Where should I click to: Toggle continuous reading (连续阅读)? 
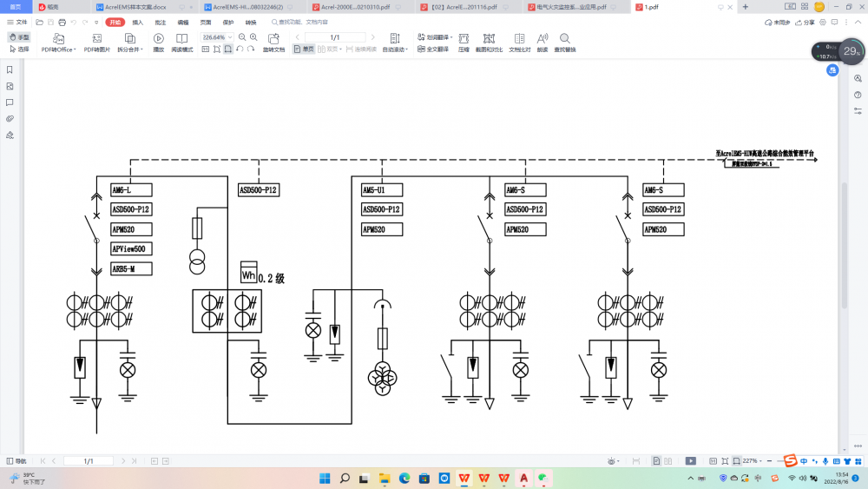click(x=361, y=50)
